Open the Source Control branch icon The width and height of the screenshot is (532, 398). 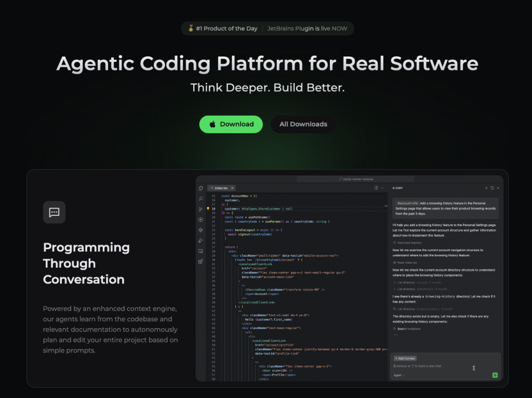coord(201,209)
